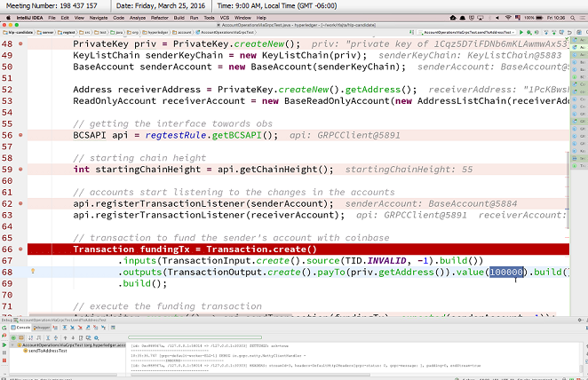Click the green Run button in main toolbar
This screenshot has height=380, width=588.
521,33
